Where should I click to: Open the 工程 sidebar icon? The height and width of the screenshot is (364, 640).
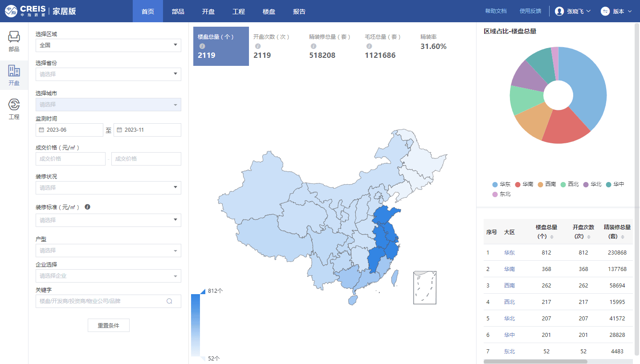[x=14, y=109]
